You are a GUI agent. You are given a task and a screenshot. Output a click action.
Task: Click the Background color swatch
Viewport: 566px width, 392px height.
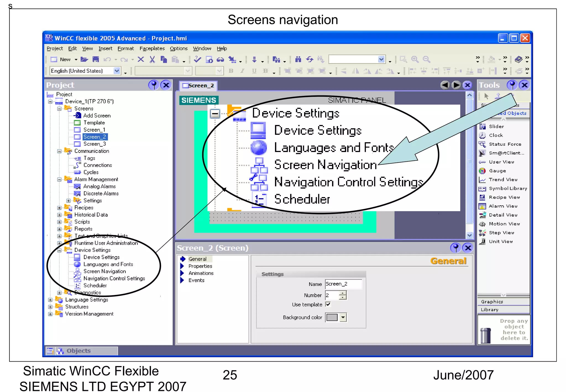(x=332, y=317)
